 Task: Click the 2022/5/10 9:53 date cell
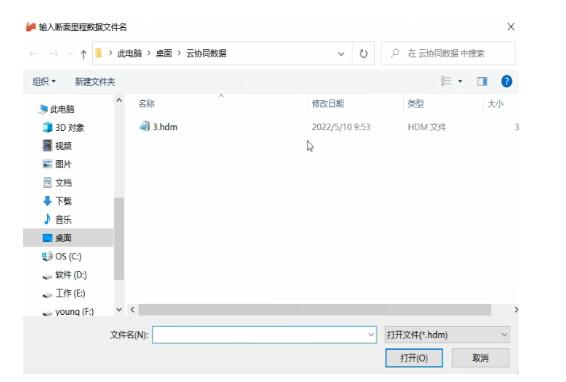tap(341, 127)
